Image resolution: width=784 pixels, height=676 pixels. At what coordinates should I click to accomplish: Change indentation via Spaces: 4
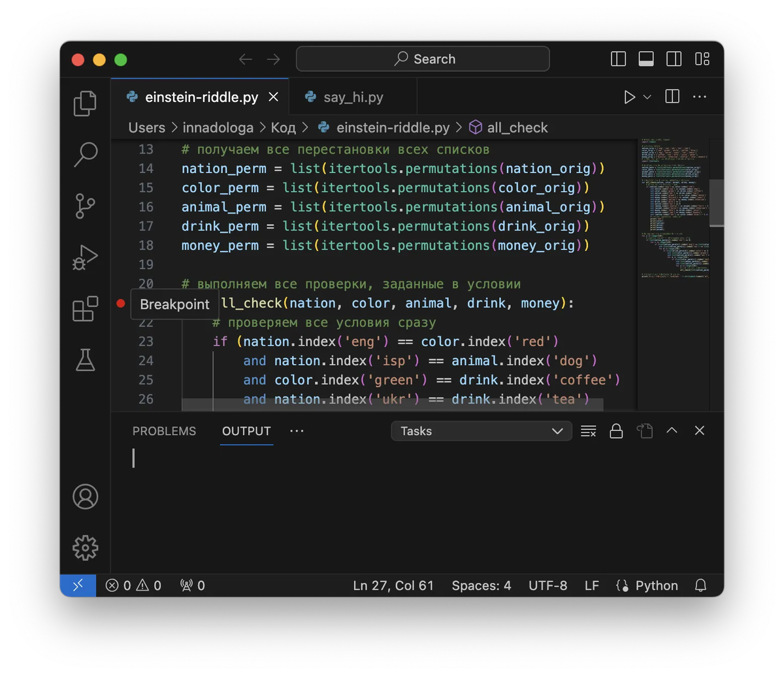point(482,585)
